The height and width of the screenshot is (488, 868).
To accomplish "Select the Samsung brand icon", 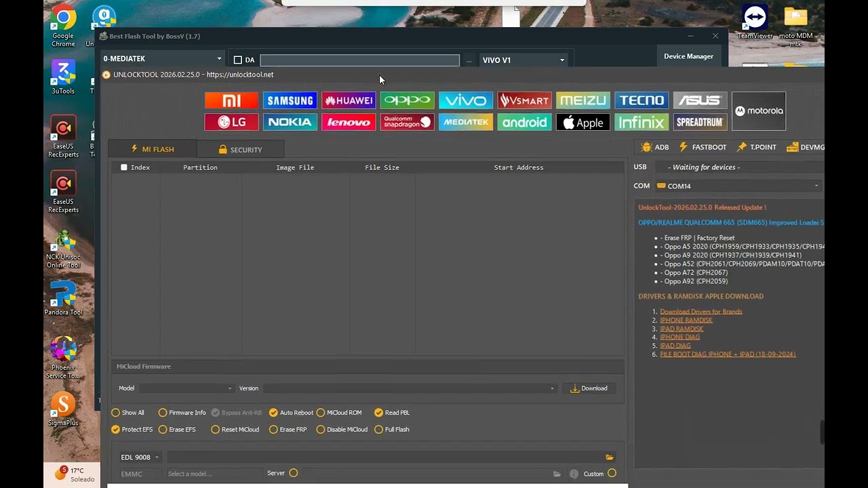I will 290,100.
